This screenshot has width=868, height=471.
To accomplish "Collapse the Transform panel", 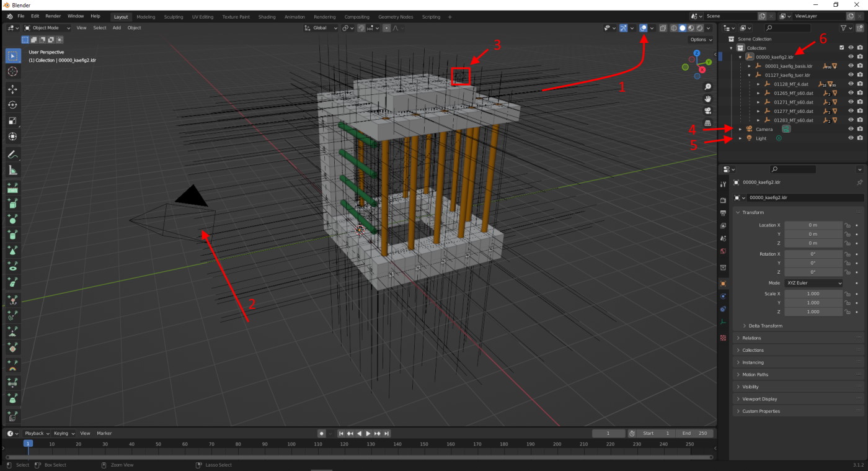I will (753, 212).
